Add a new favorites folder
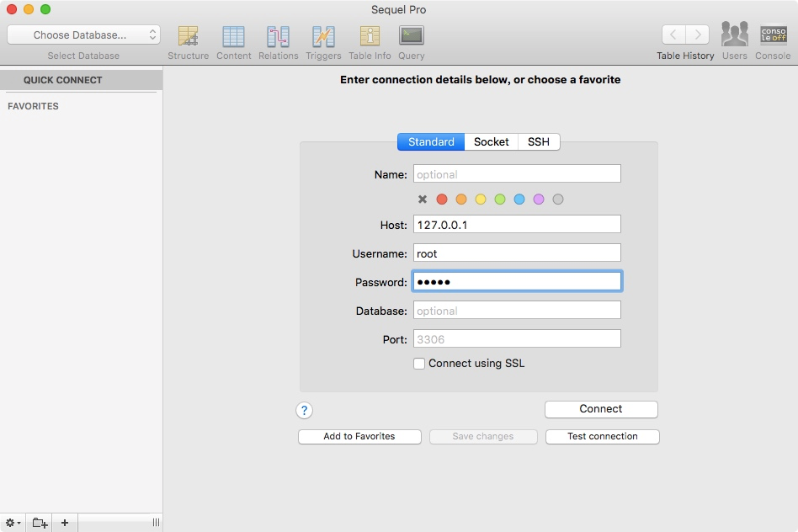 (40, 523)
